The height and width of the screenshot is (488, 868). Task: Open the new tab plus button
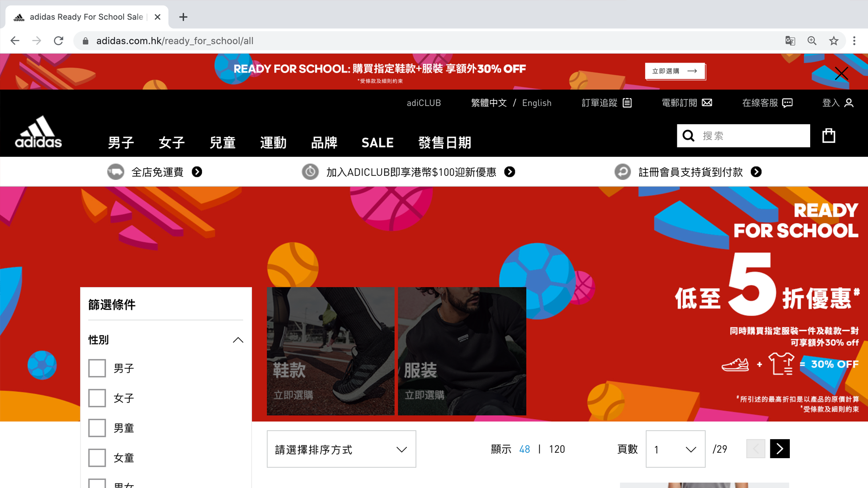pos(183,17)
